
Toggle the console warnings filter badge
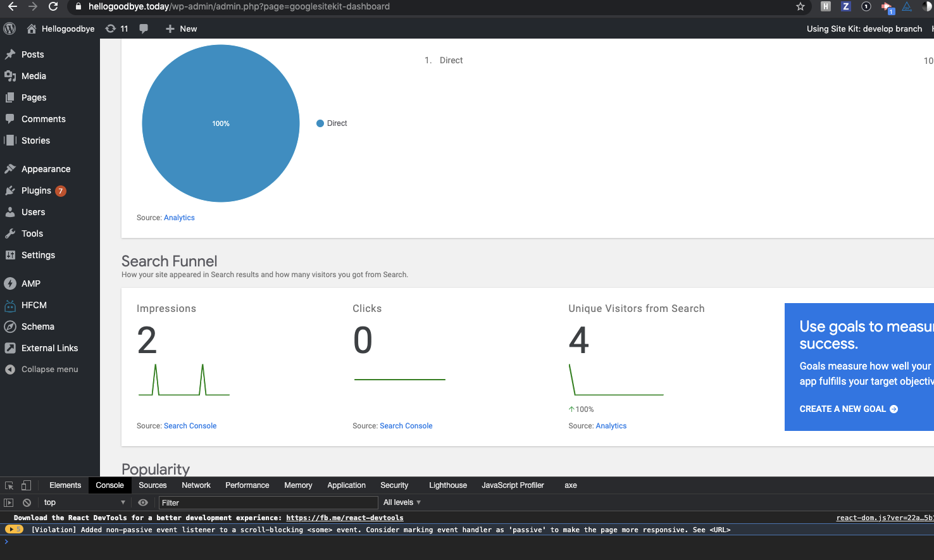coord(14,529)
